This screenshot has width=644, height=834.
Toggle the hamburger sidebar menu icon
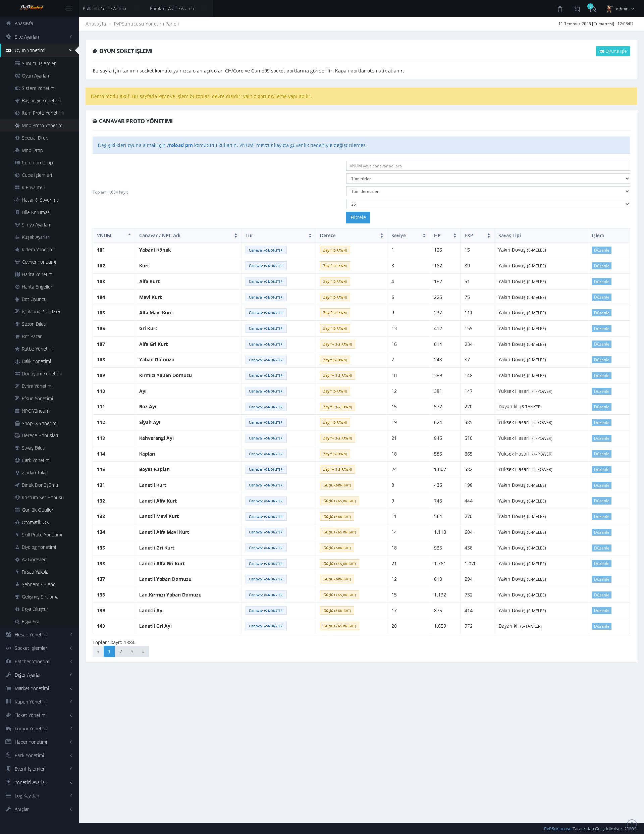69,8
